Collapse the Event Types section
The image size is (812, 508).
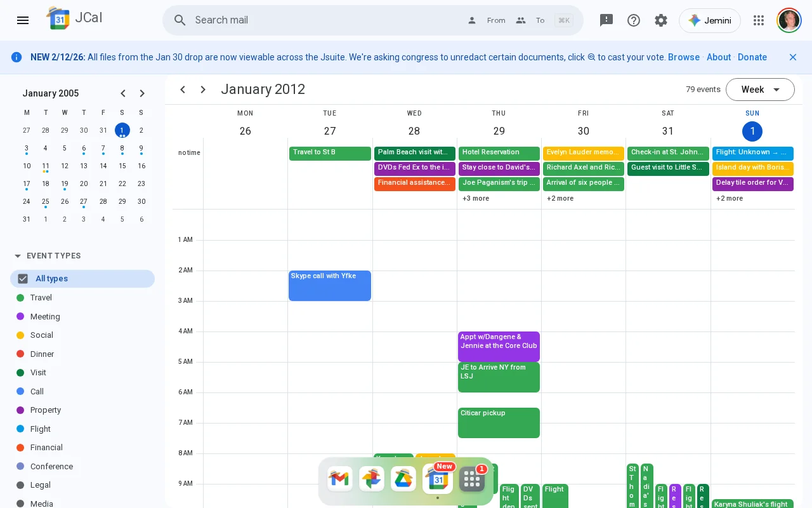pos(18,256)
